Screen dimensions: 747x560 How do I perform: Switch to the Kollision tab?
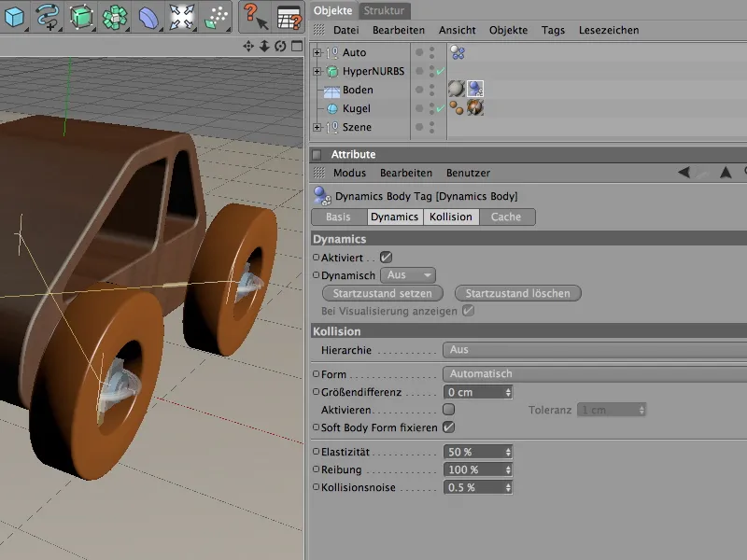click(x=452, y=217)
